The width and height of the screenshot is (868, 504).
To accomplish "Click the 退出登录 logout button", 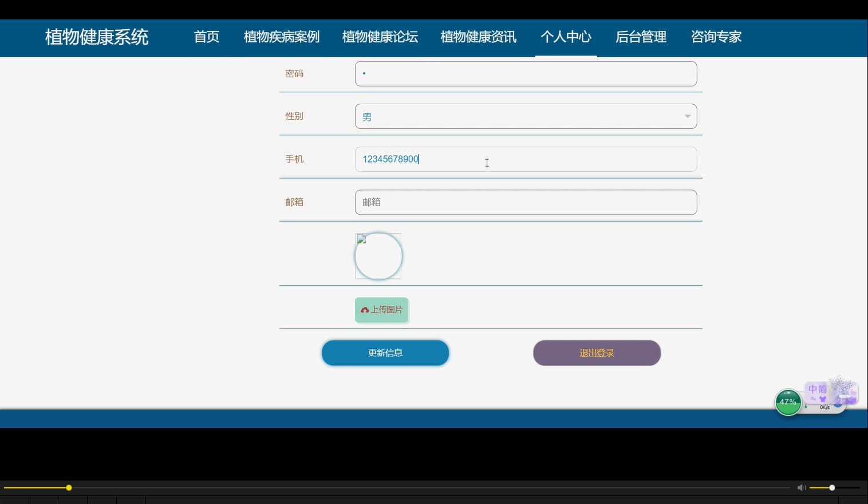I will click(597, 353).
